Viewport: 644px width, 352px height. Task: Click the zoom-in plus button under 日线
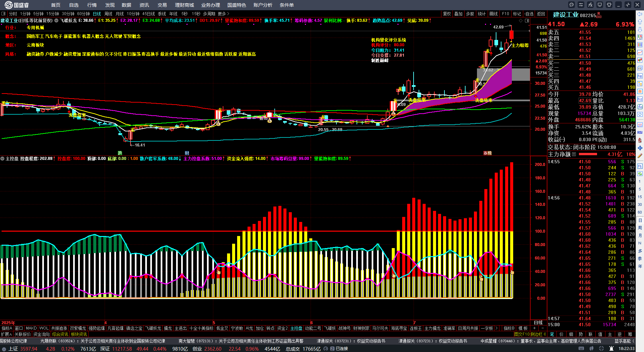click(535, 328)
